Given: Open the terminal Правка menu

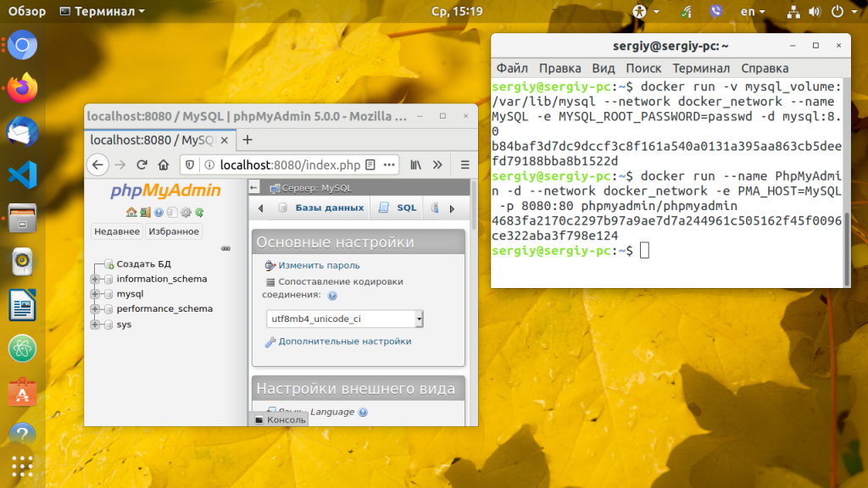Looking at the screenshot, I should pos(559,68).
